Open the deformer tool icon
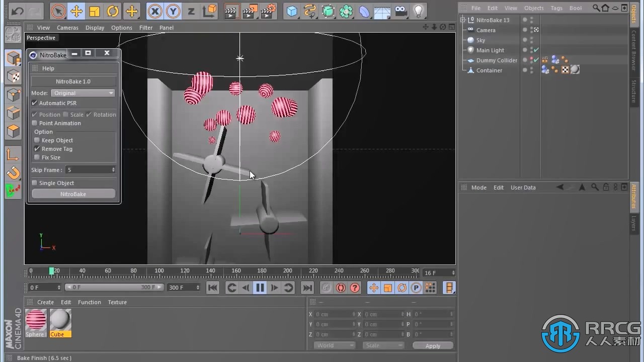 [364, 11]
